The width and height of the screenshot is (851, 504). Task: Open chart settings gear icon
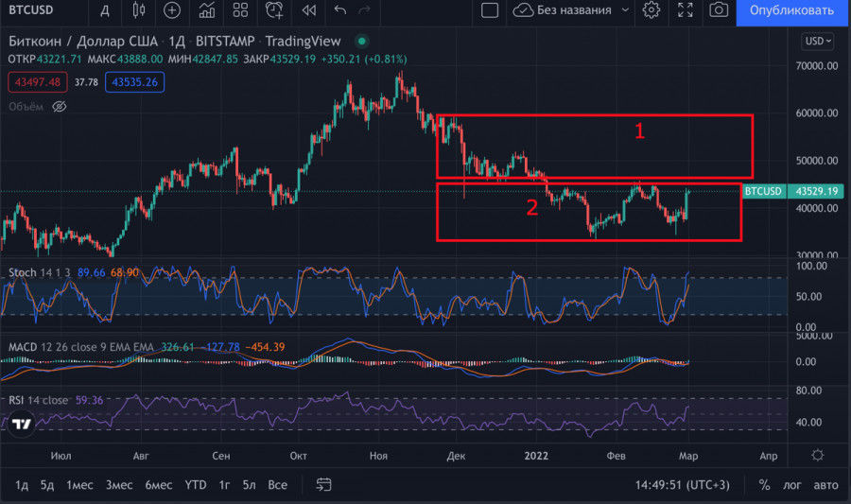[x=651, y=10]
